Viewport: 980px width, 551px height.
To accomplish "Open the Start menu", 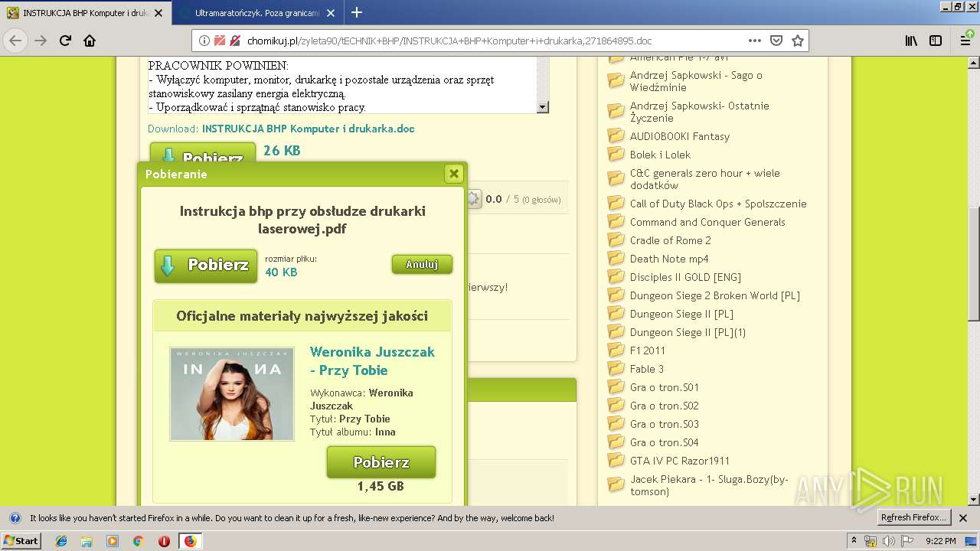I will [21, 541].
